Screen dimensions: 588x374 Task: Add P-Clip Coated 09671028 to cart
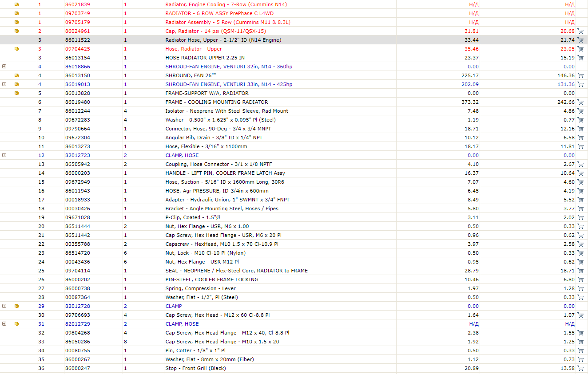(x=580, y=217)
